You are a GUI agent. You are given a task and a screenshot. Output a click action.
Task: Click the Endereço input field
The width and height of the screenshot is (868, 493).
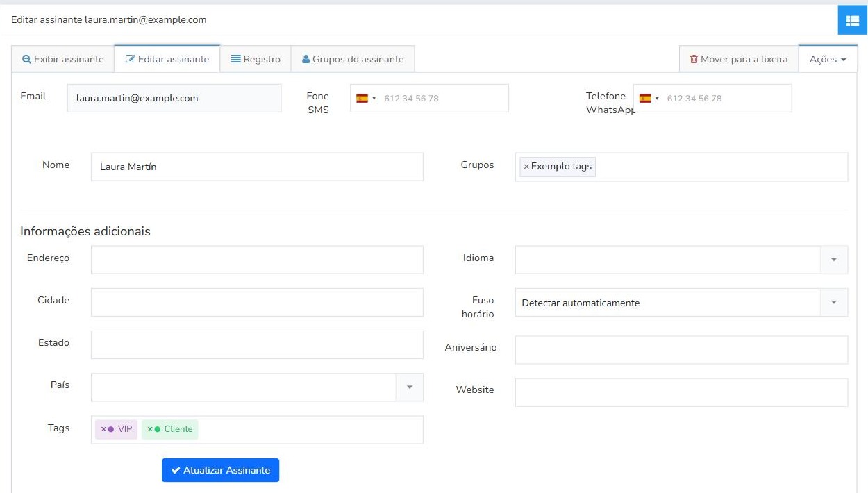click(257, 260)
